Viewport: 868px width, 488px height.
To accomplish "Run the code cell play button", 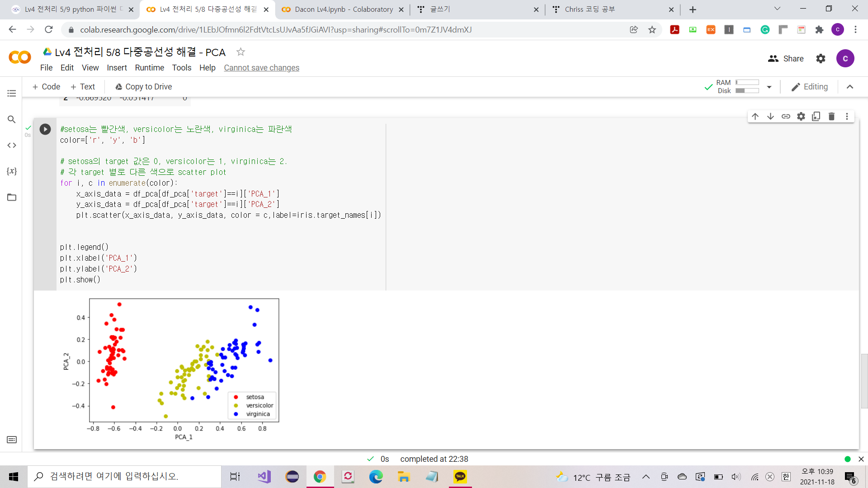I will click(45, 129).
